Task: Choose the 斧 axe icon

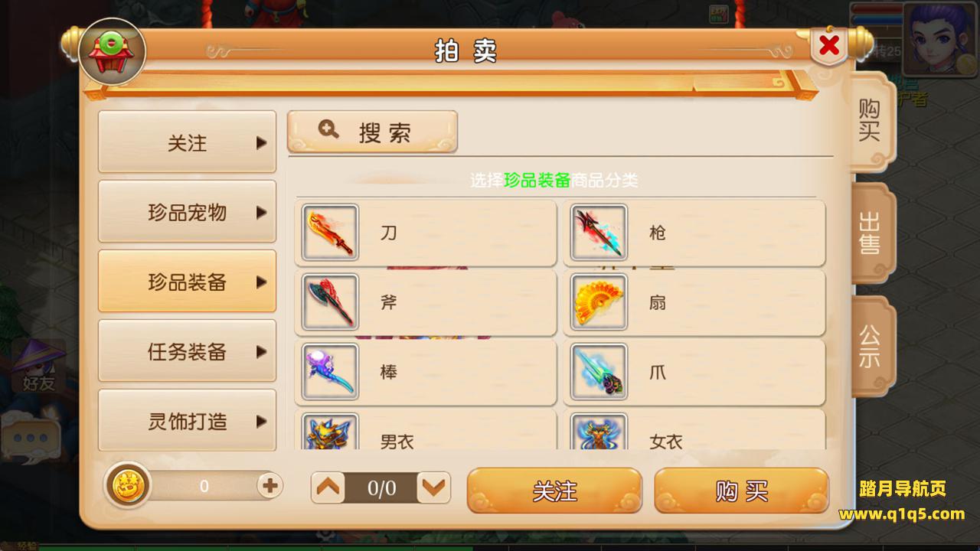Action: [x=330, y=302]
